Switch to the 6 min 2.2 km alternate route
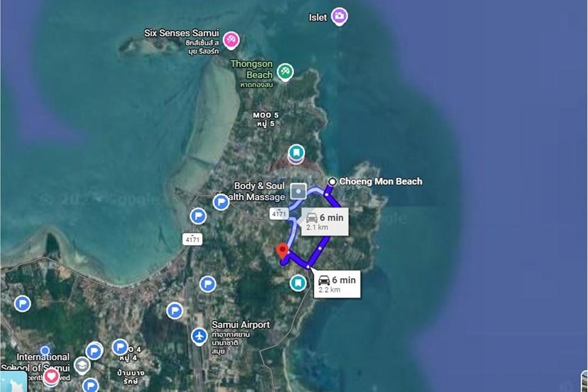588x392 pixels. point(337,283)
